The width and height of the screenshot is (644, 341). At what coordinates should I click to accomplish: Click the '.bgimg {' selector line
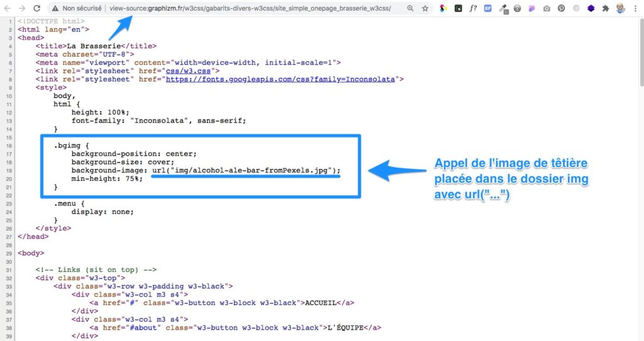72,146
